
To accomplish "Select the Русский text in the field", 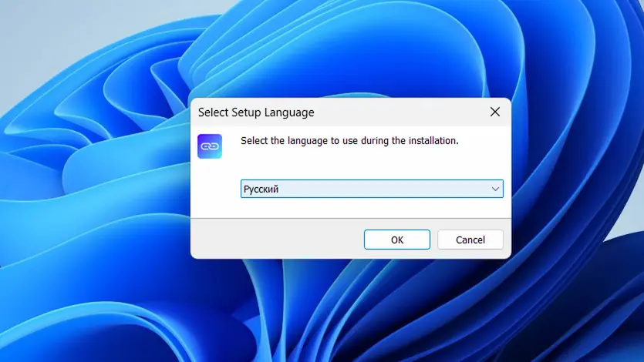I will (x=261, y=189).
